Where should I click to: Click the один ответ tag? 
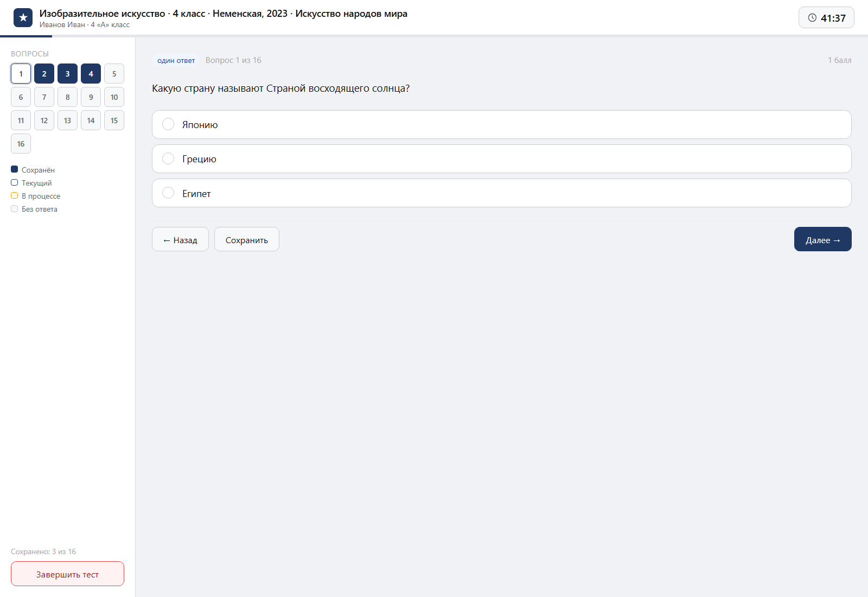pyautogui.click(x=176, y=60)
